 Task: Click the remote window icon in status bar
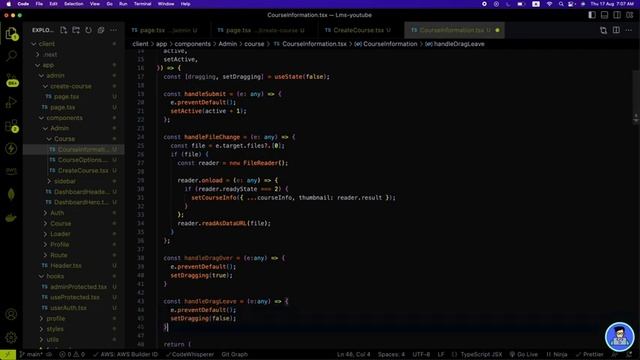8,354
